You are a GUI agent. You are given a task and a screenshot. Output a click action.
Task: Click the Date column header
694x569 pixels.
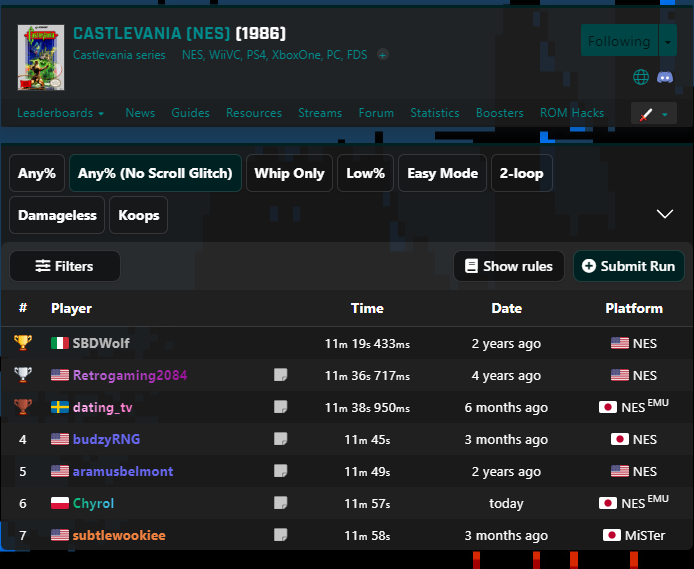(506, 308)
